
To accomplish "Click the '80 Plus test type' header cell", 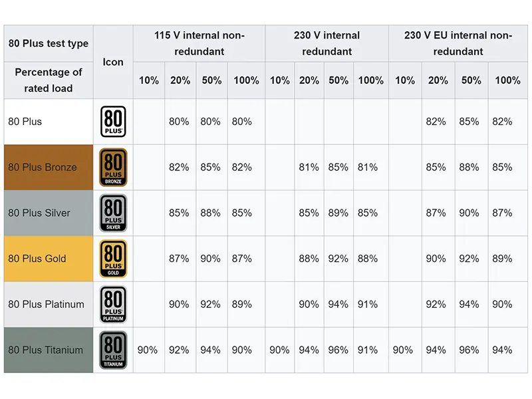I will pyautogui.click(x=48, y=43).
